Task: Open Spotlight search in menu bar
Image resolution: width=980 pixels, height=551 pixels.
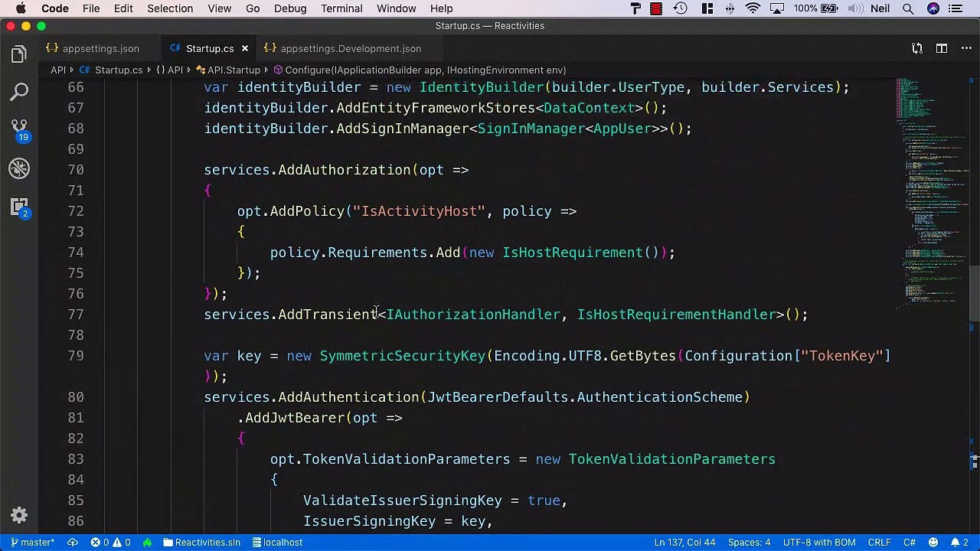Action: coord(908,8)
